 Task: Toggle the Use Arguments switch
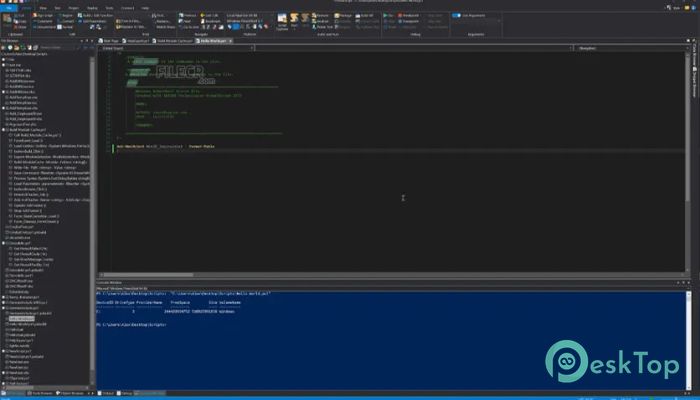point(456,16)
